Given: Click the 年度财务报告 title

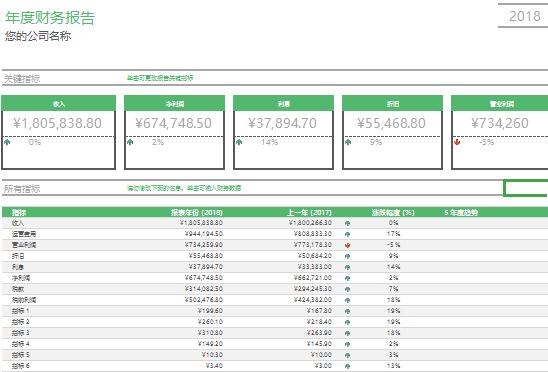Looking at the screenshot, I should point(50,18).
